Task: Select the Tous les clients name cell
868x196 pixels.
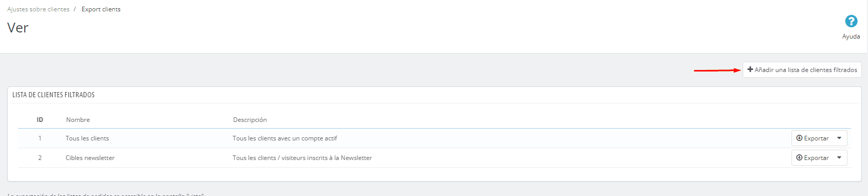Action: tap(87, 138)
